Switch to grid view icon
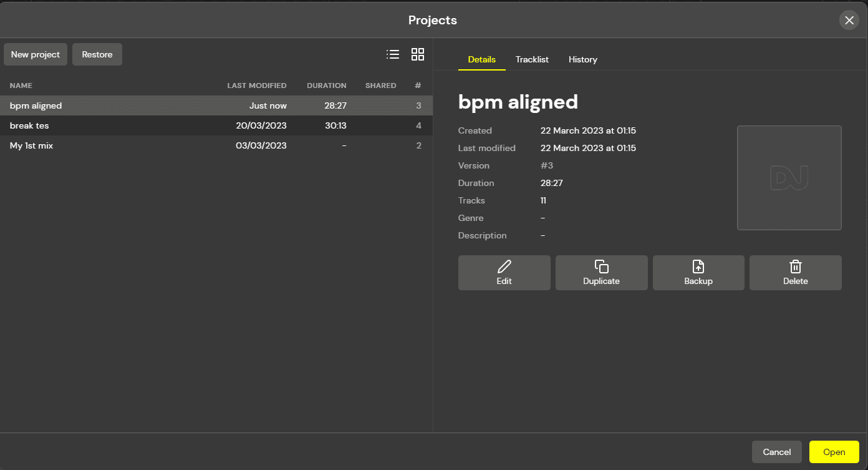 click(418, 54)
